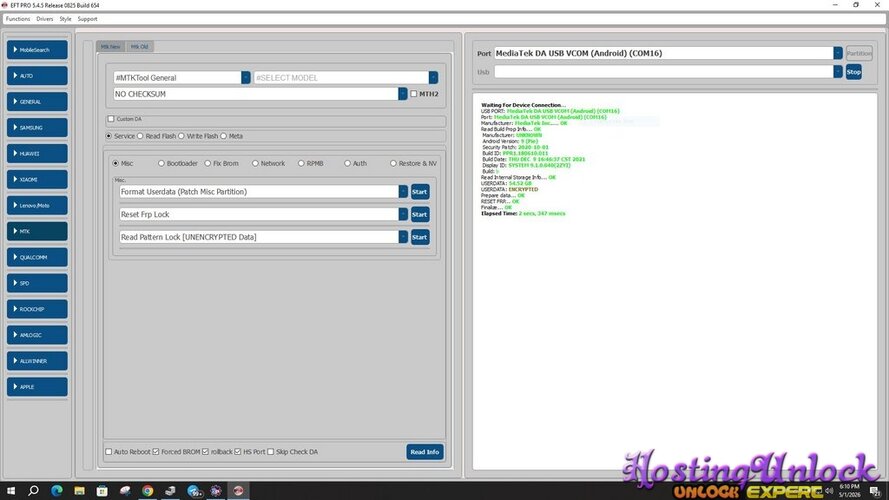The width and height of the screenshot is (889, 500).
Task: Open the SPD sidebar section
Action: 37,283
